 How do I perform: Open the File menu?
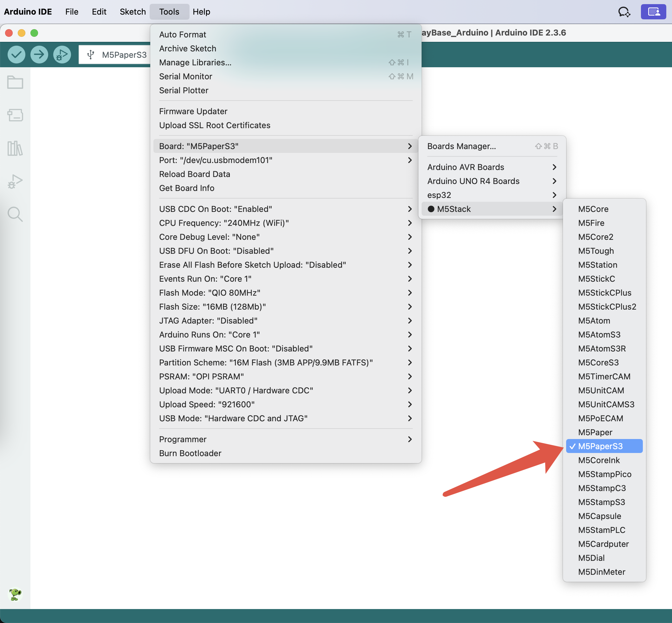[x=72, y=12]
